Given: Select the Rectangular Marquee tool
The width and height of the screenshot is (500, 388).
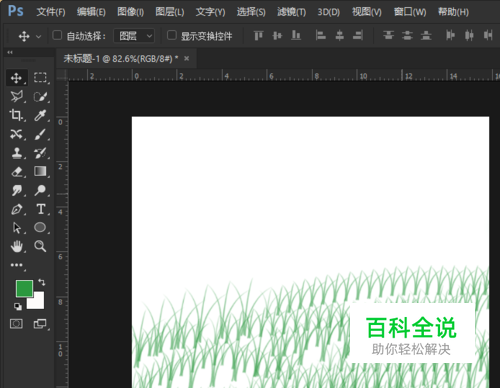Looking at the screenshot, I should coord(40,78).
